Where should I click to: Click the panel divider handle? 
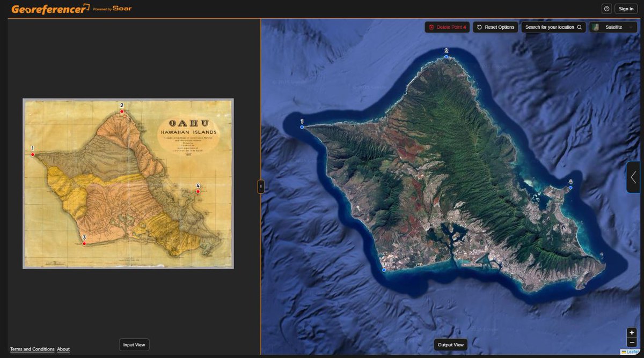coord(261,187)
